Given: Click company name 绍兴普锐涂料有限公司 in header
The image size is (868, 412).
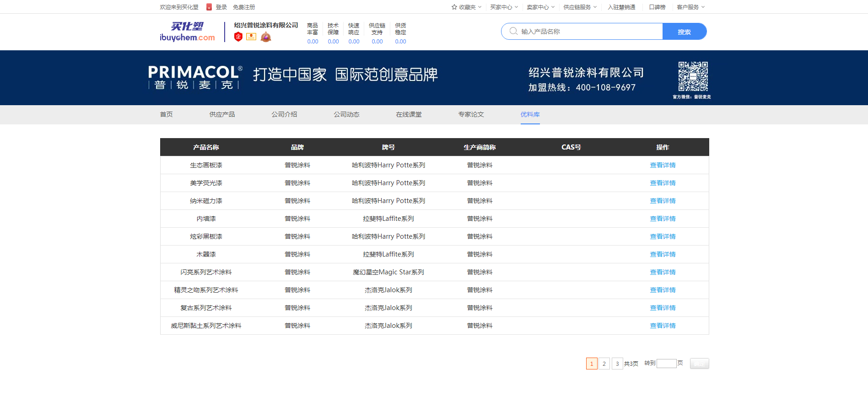Looking at the screenshot, I should 266,25.
